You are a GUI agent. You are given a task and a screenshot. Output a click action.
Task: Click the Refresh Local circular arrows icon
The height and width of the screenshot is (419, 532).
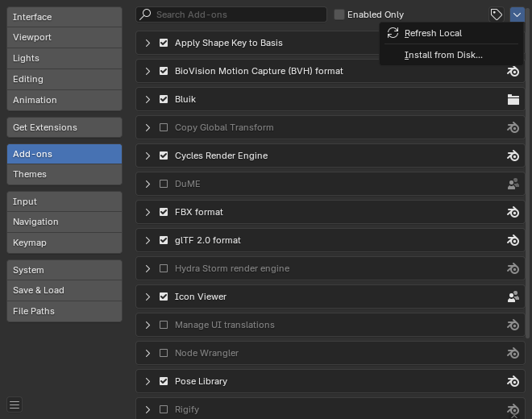(393, 33)
